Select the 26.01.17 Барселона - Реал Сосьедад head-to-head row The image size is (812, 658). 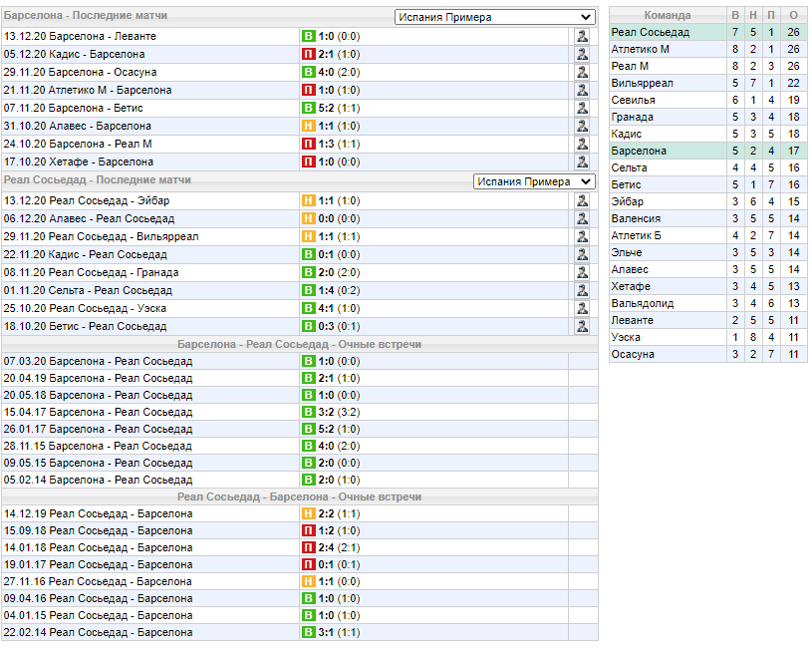pyautogui.click(x=300, y=429)
